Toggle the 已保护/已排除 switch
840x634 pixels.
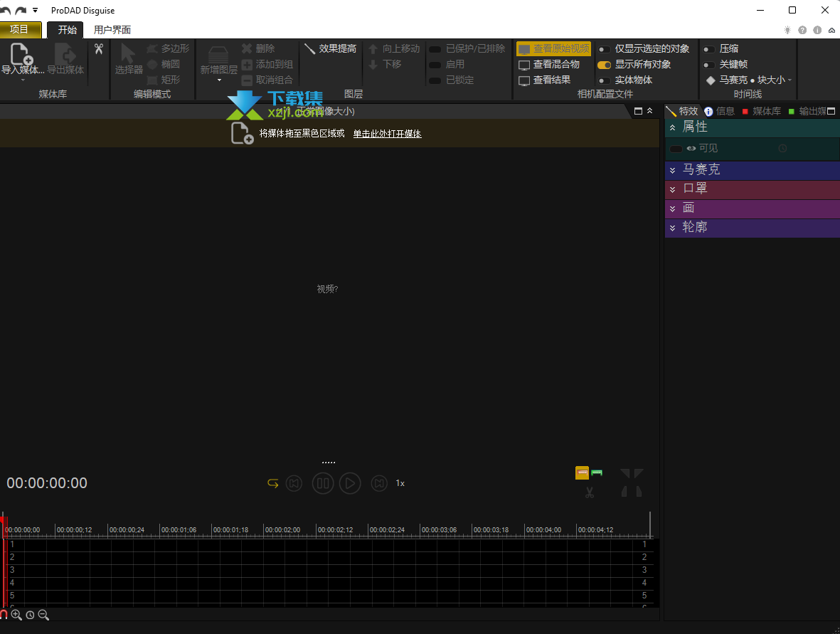tap(435, 49)
